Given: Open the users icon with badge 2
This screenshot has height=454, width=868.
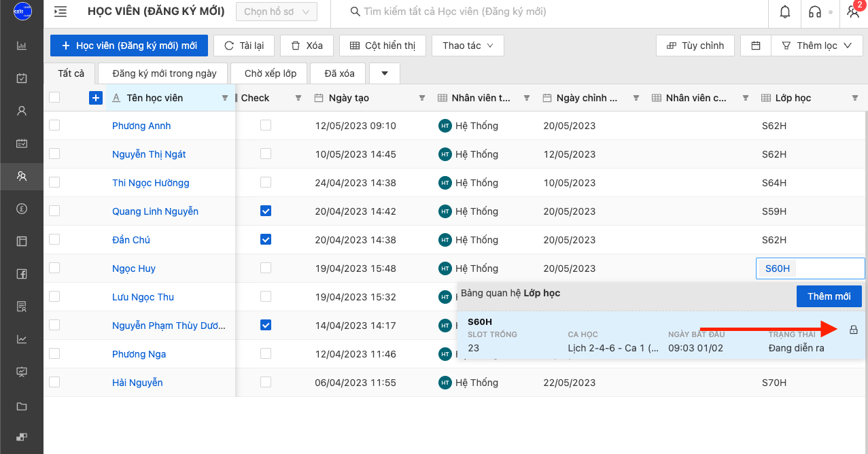Looking at the screenshot, I should pyautogui.click(x=854, y=12).
